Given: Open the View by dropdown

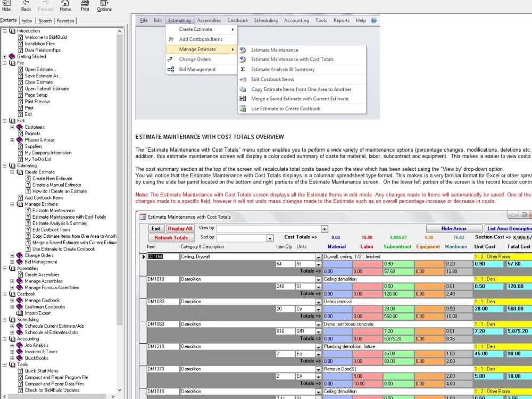Looking at the screenshot, I should pos(323,229).
